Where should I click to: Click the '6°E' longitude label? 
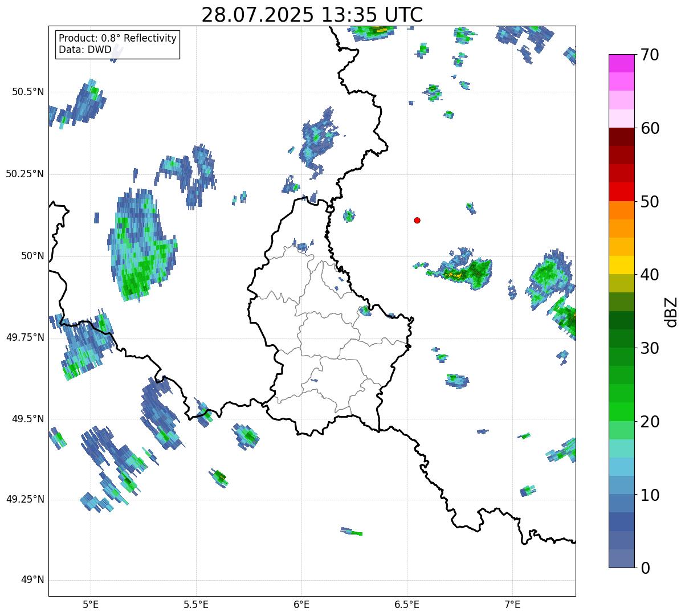[x=301, y=604]
